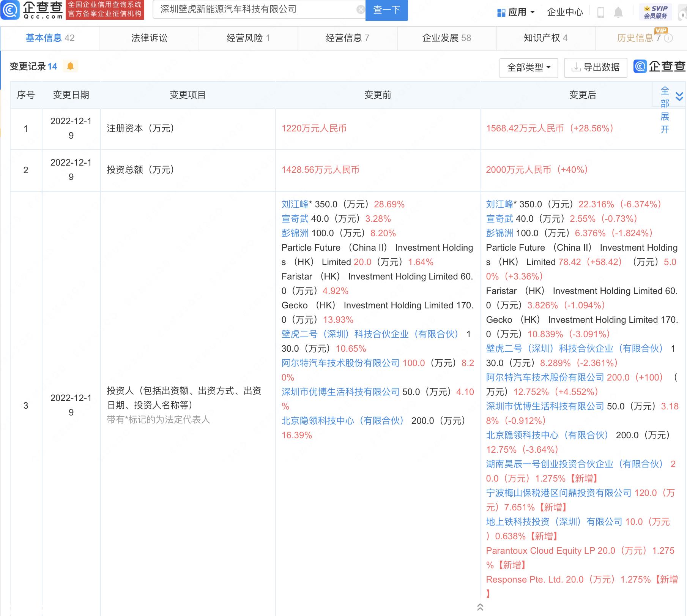Click the 查一下 search button
The width and height of the screenshot is (687, 616).
386,10
